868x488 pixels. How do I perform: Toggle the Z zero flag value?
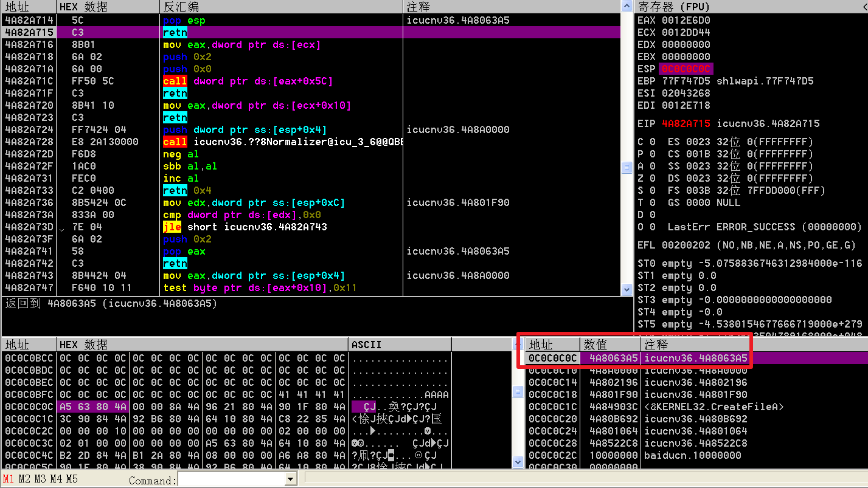653,178
